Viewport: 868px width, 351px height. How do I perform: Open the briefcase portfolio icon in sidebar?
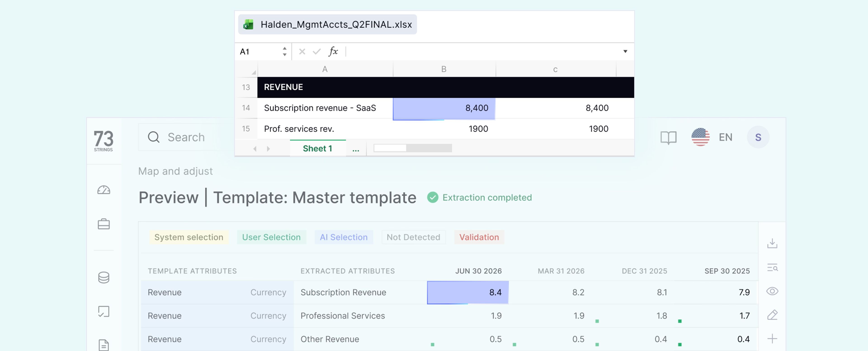[x=104, y=224]
